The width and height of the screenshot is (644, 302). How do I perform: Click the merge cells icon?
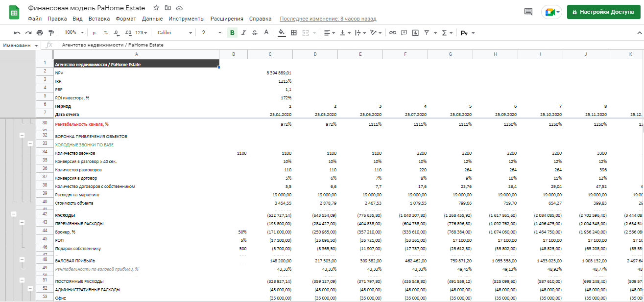click(306, 33)
